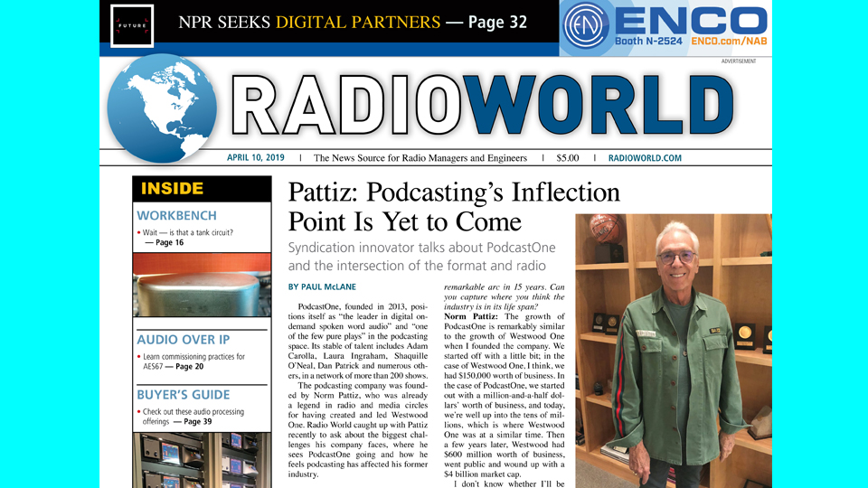
Task: Click the News Source for Radio Managers tagline
Action: tap(420, 157)
